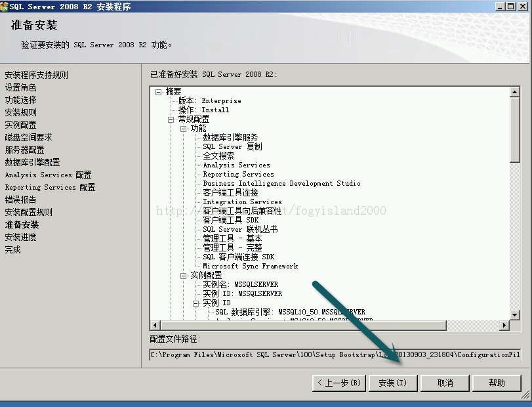Select 安装规则 step in sidebar
This screenshot has height=407, width=532.
click(20, 112)
